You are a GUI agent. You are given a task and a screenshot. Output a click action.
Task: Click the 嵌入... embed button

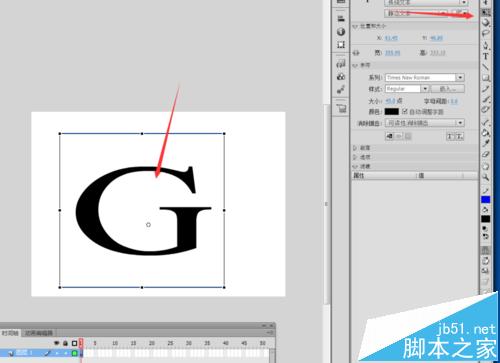coord(448,89)
